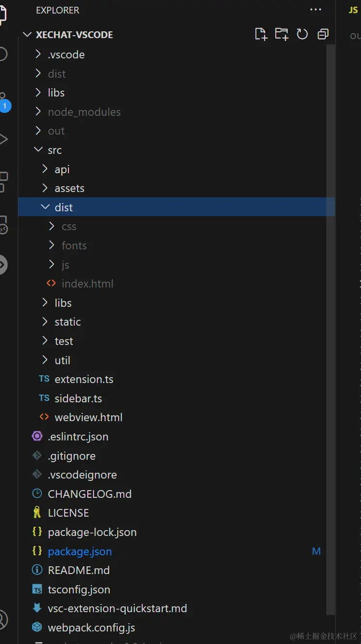Collapse all folders in Explorer
The height and width of the screenshot is (644, 361).
[323, 34]
